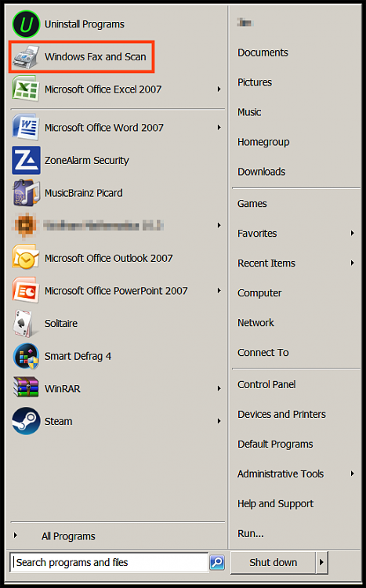Select Devices and Printers
Screen dimensions: 366x588
point(281,414)
